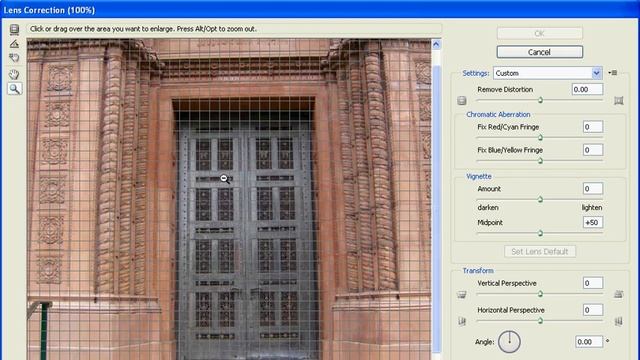The width and height of the screenshot is (640, 360).
Task: Click the Horizontal Perspective value field
Action: (593, 310)
